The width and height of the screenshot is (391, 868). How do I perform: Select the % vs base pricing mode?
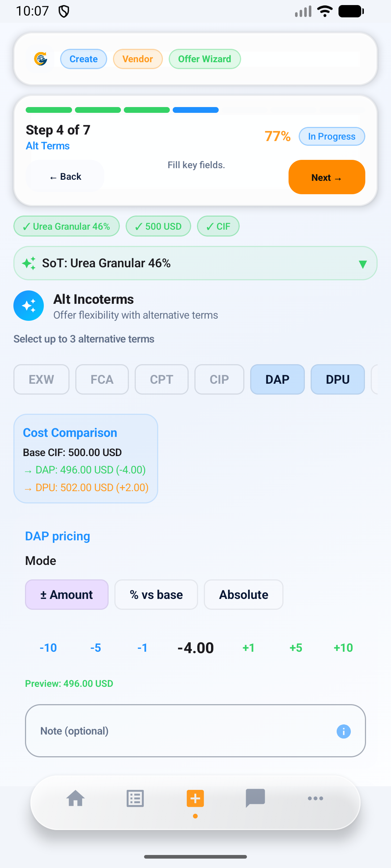point(156,595)
